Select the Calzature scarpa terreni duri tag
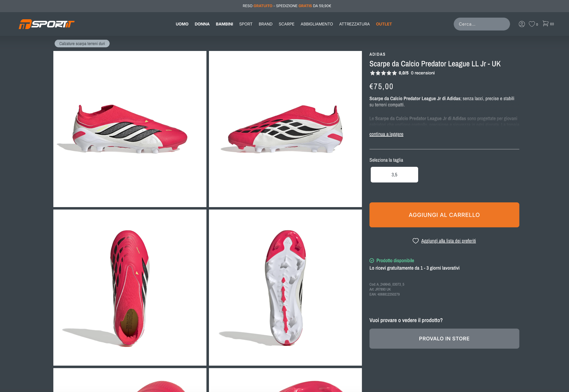 coord(82,44)
